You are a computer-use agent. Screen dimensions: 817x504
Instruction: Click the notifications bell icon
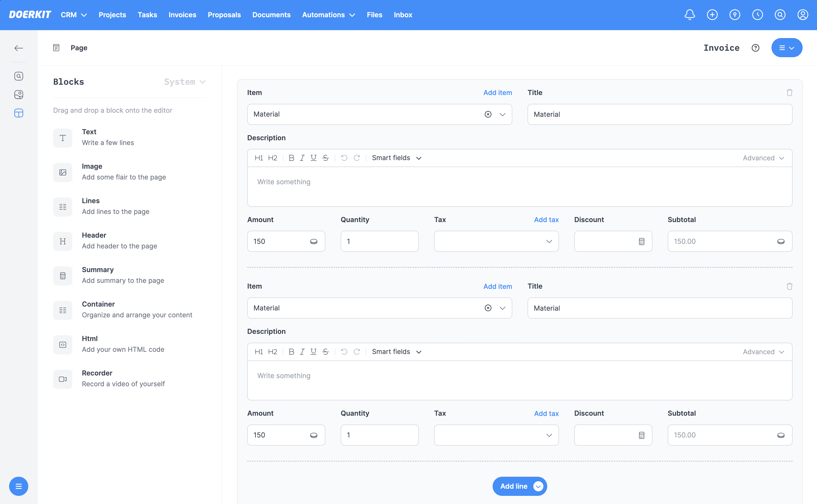[x=689, y=15]
